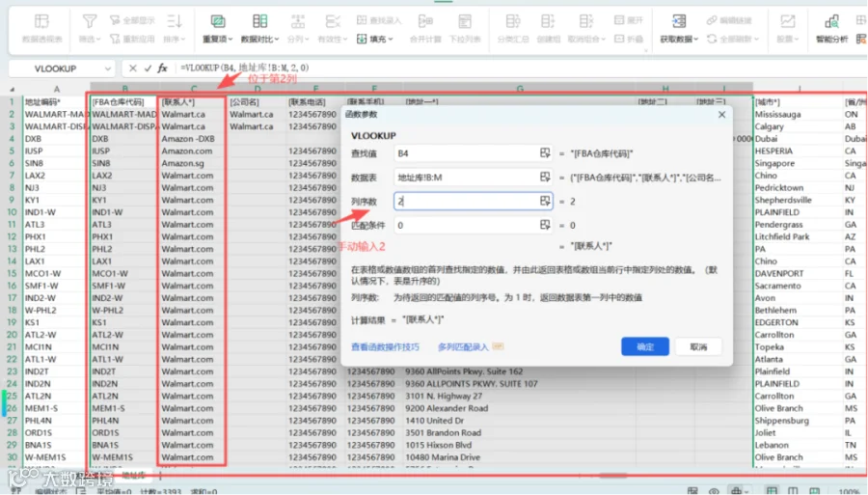This screenshot has height=495, width=868.
Task: Expand the name box dropdown showing VLOOKUP
Action: 107,69
